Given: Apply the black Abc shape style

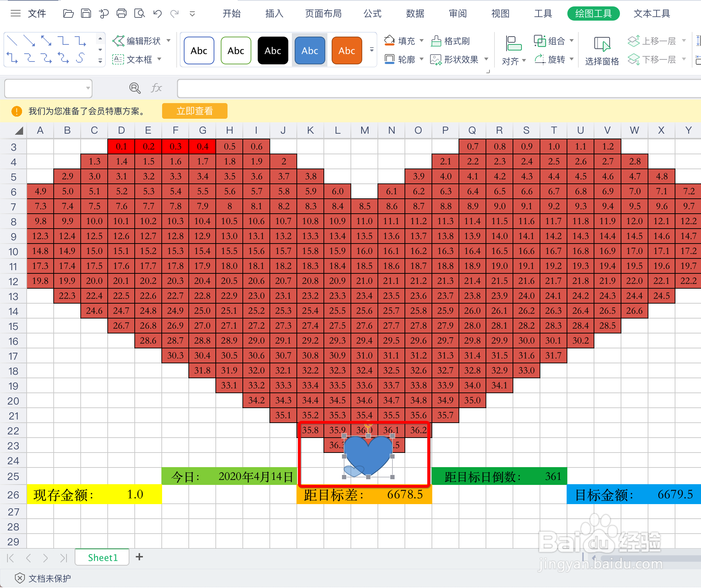Looking at the screenshot, I should [x=273, y=50].
